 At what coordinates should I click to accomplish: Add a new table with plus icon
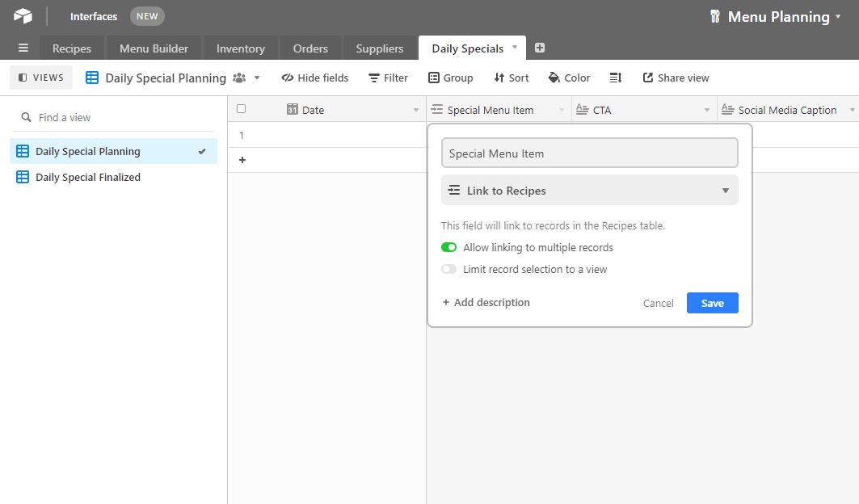pos(540,48)
